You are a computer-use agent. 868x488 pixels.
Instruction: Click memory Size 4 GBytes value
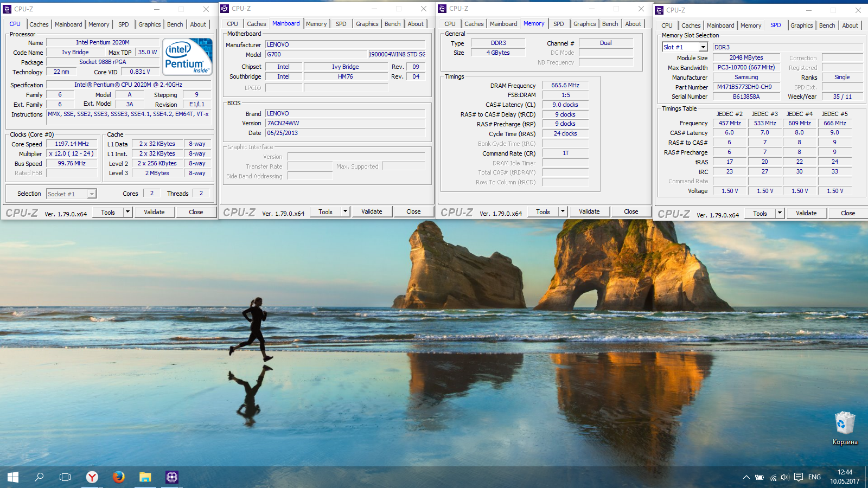(498, 53)
